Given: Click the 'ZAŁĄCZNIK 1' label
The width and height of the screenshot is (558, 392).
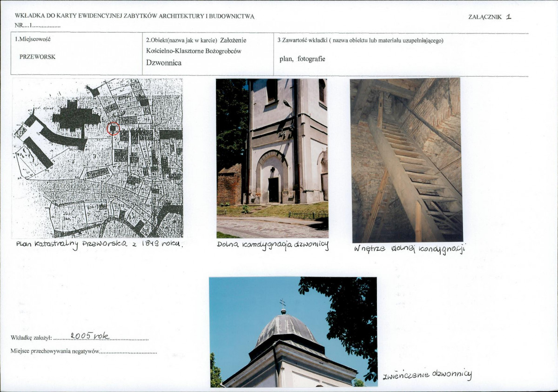Looking at the screenshot, I should pyautogui.click(x=490, y=17).
